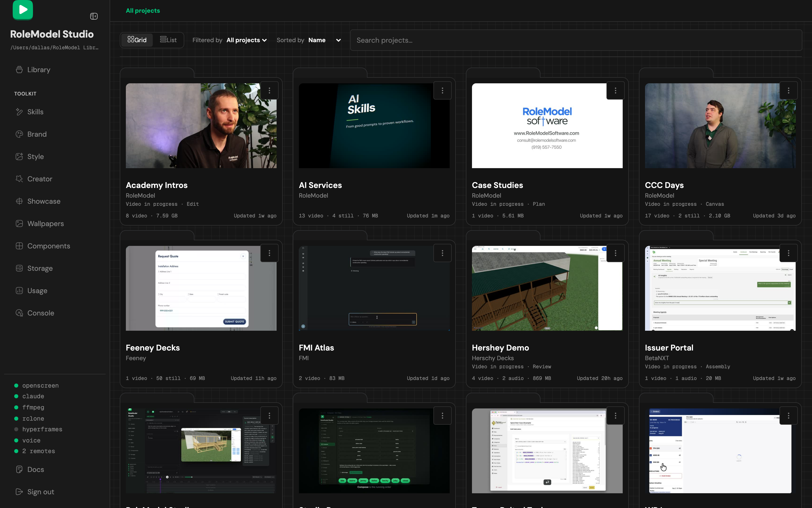Open the CCC Days card options menu

788,90
